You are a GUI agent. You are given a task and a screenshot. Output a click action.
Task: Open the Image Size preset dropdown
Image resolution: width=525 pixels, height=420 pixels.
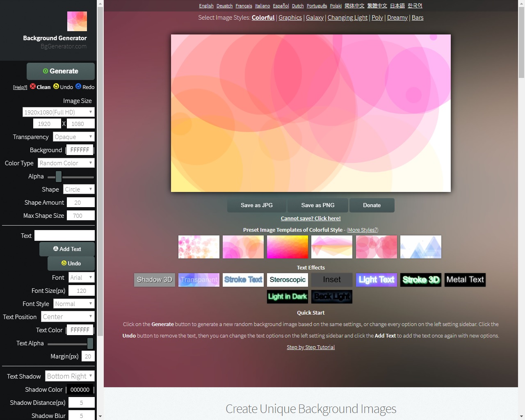[x=58, y=112]
